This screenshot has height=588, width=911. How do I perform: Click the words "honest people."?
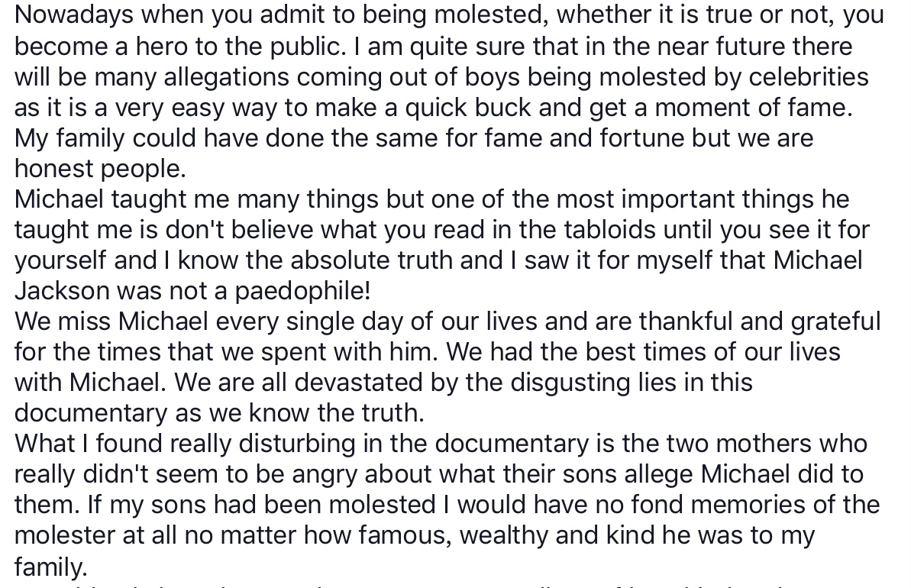[x=101, y=169]
